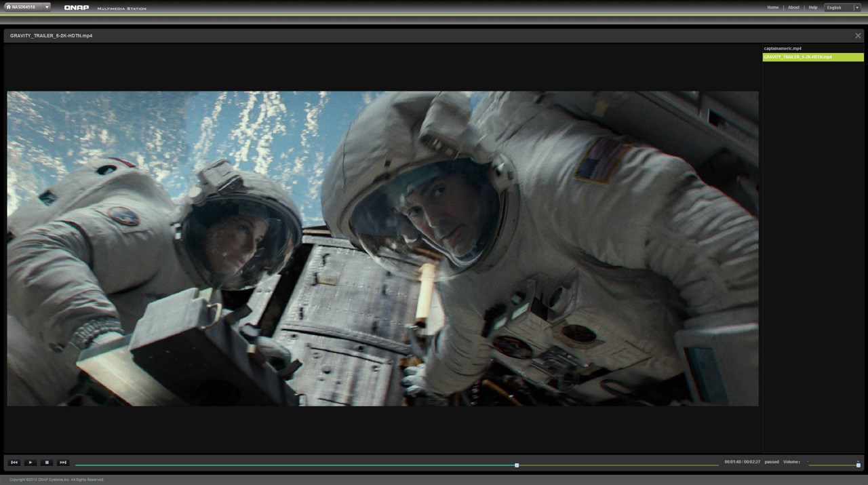Image resolution: width=868 pixels, height=485 pixels.
Task: Click the paused status text
Action: point(772,462)
